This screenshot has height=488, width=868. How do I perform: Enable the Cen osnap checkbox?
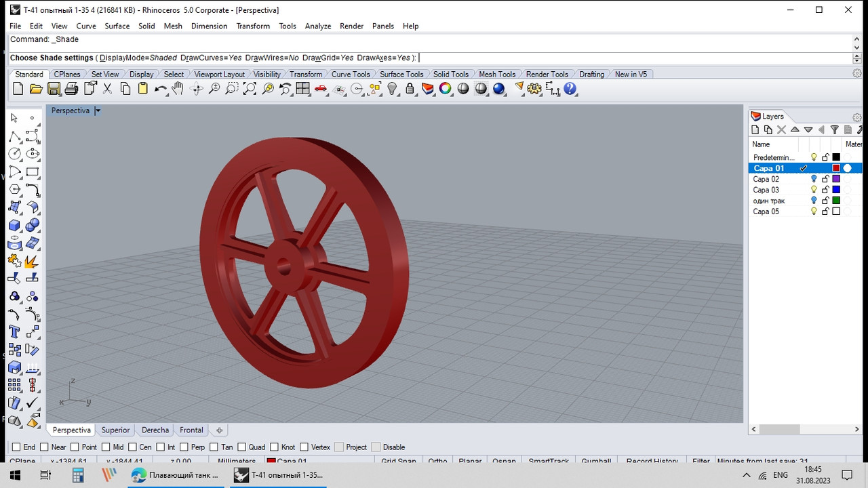point(132,447)
